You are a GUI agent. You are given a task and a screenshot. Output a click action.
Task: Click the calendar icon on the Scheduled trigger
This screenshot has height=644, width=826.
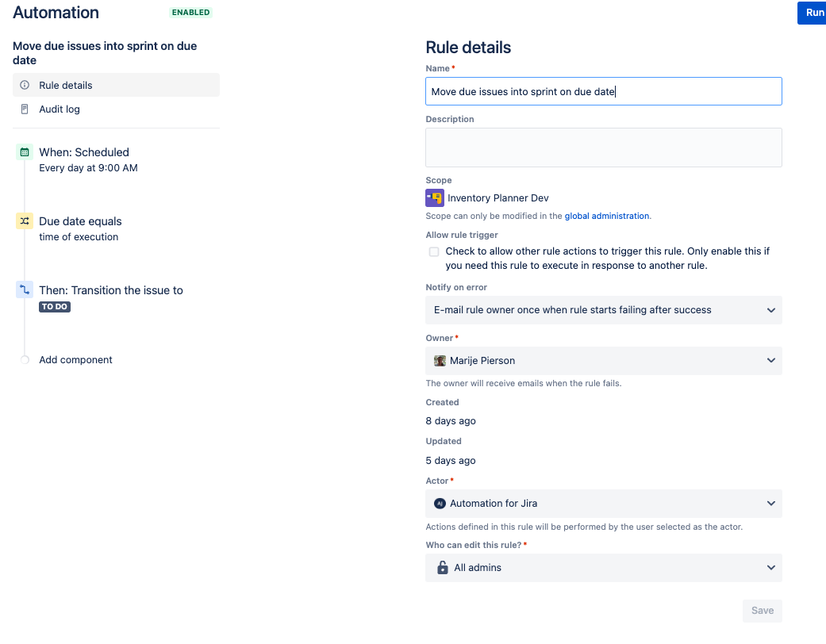[x=25, y=151]
